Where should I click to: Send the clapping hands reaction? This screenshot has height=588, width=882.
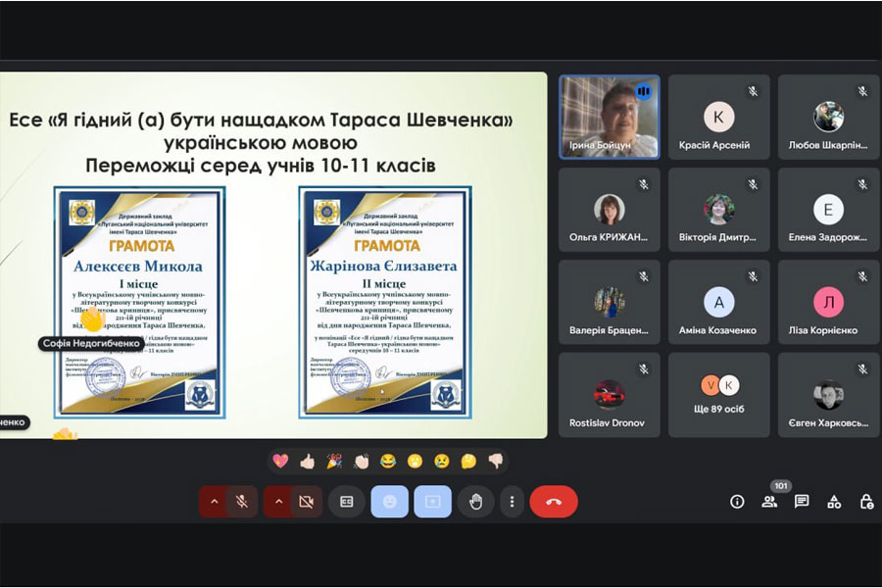pyautogui.click(x=361, y=462)
